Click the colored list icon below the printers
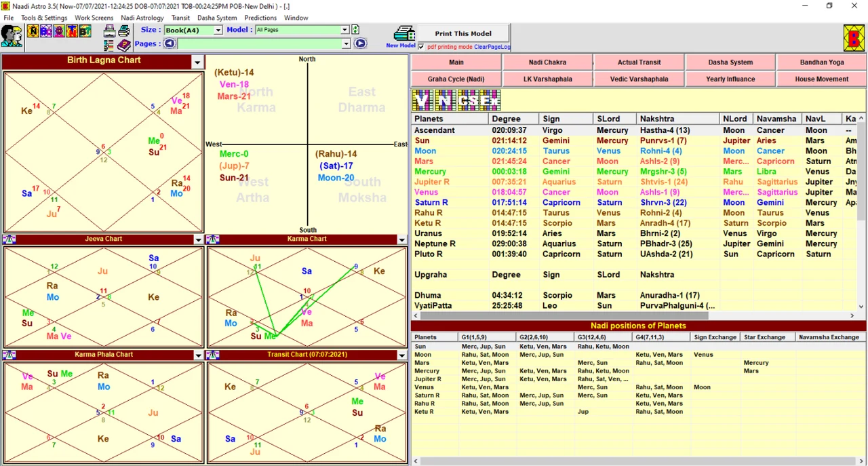868x466 pixels. pos(109,45)
